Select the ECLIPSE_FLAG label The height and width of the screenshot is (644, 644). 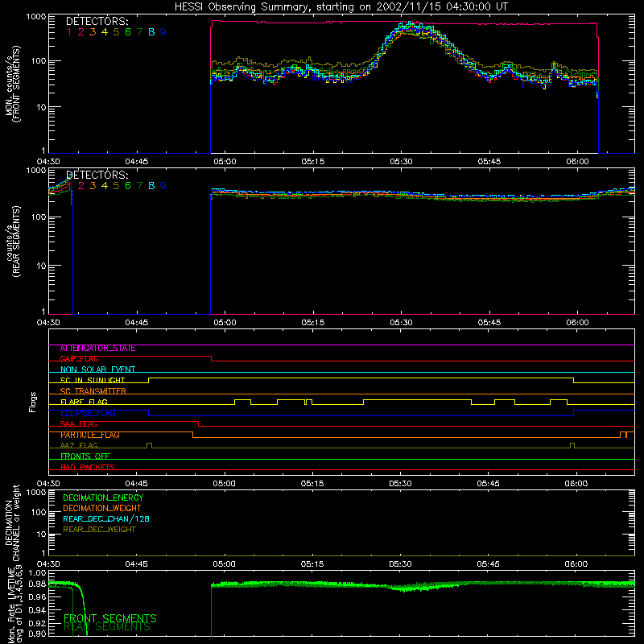(88, 413)
